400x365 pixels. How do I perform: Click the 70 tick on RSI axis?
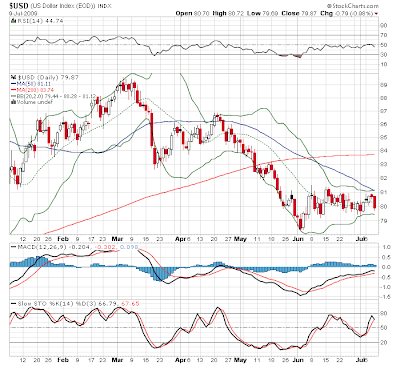click(x=384, y=35)
